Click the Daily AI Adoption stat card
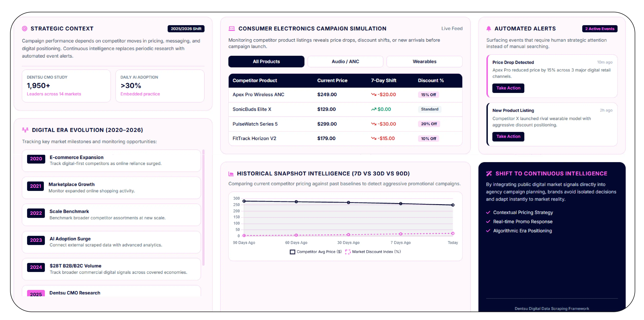644x320 pixels. [160, 86]
